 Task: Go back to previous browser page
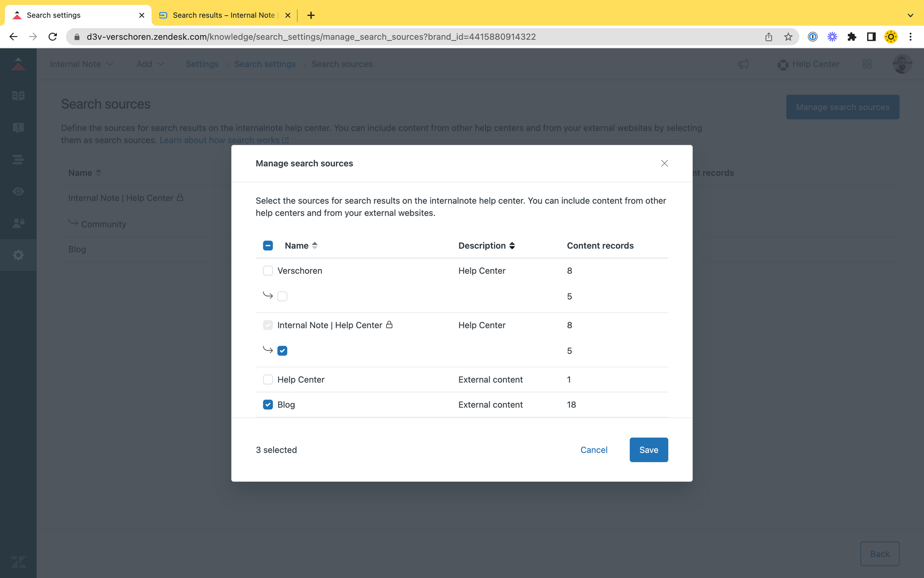click(x=13, y=37)
